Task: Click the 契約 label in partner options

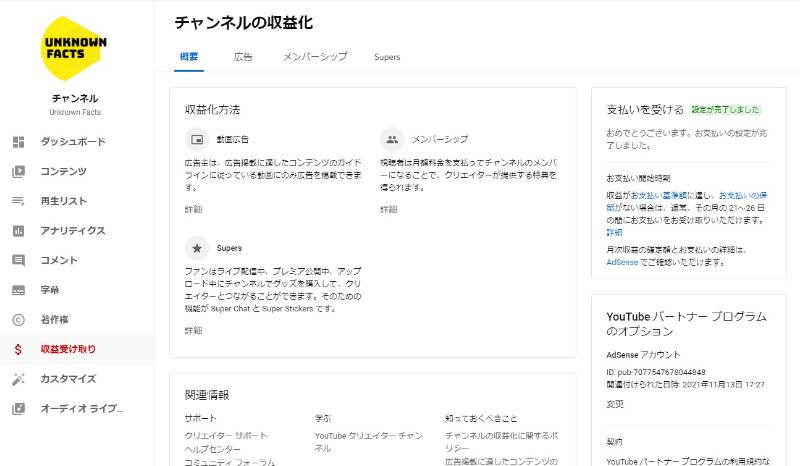Action: 614,442
